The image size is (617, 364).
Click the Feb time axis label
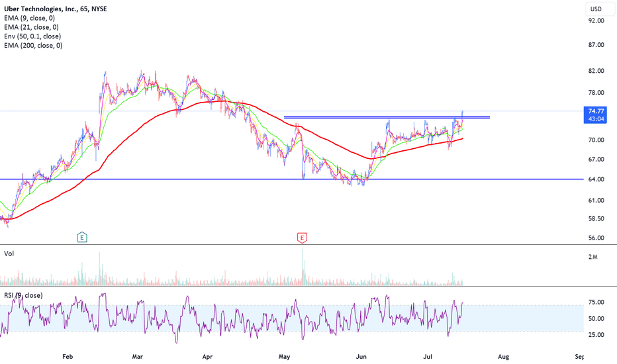(68, 357)
